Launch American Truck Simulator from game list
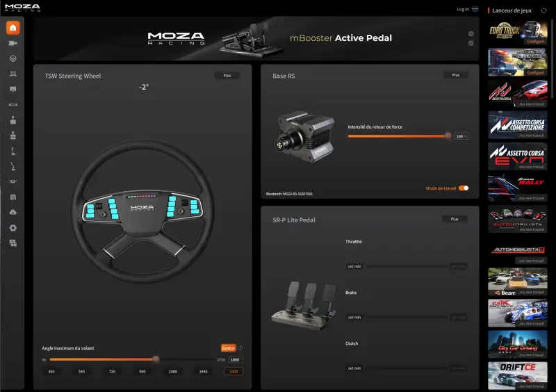 tap(517, 63)
